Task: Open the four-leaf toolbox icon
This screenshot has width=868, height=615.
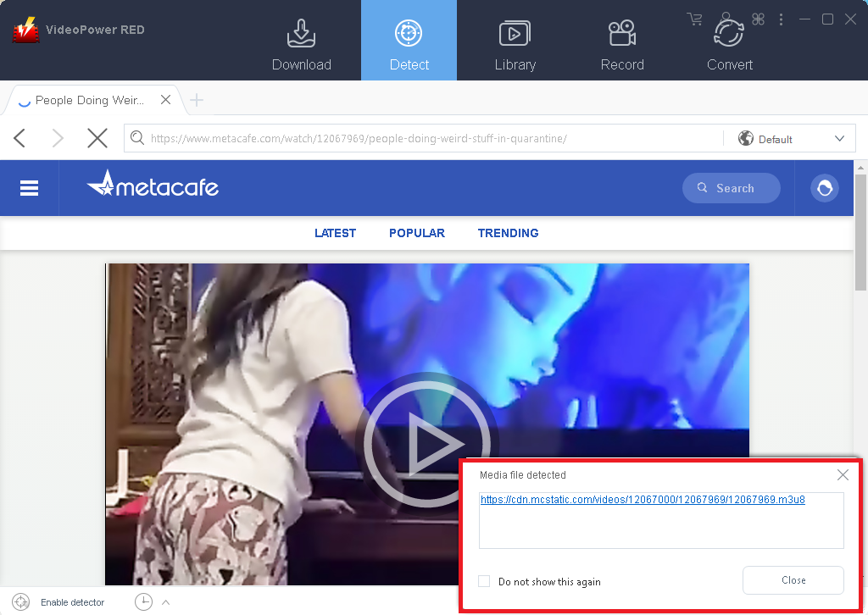Action: (758, 19)
